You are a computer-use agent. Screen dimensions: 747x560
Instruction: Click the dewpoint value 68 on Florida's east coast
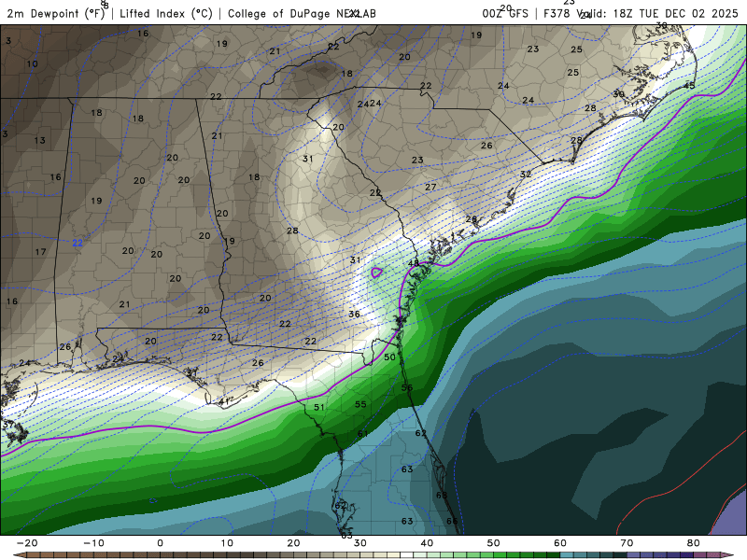click(x=442, y=496)
